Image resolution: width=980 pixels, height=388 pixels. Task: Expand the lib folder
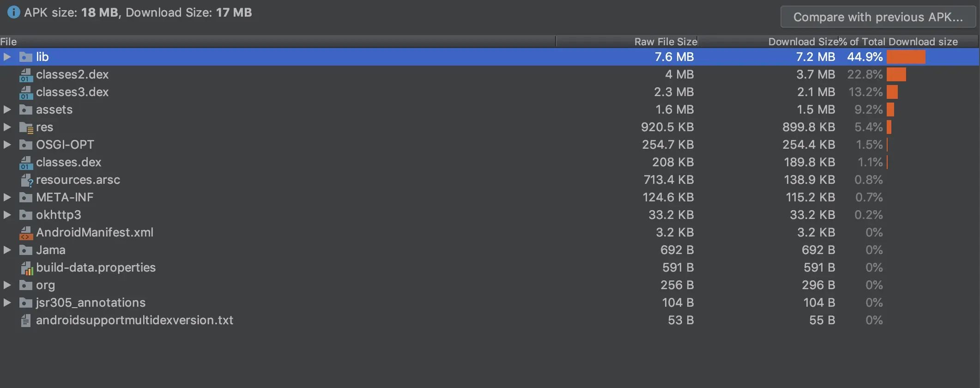[7, 57]
